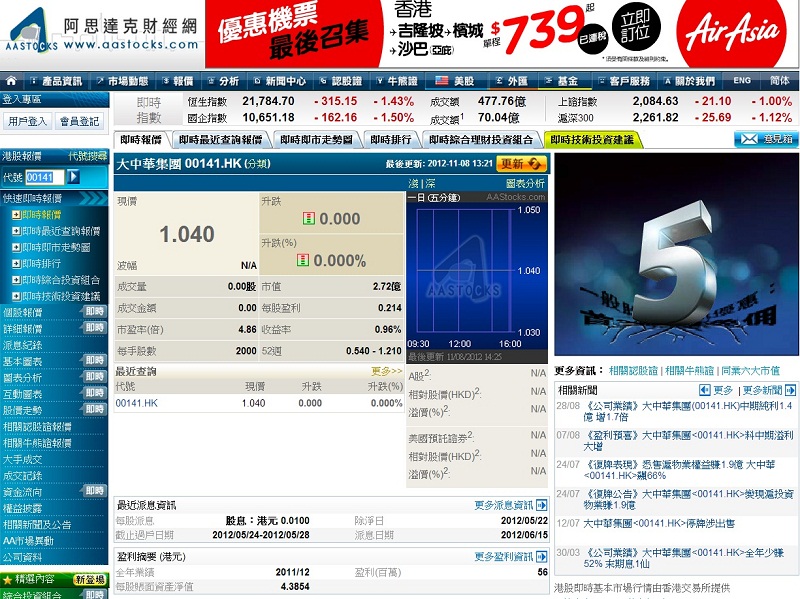Click the 即時 badge next to 股價走勢

point(94,409)
